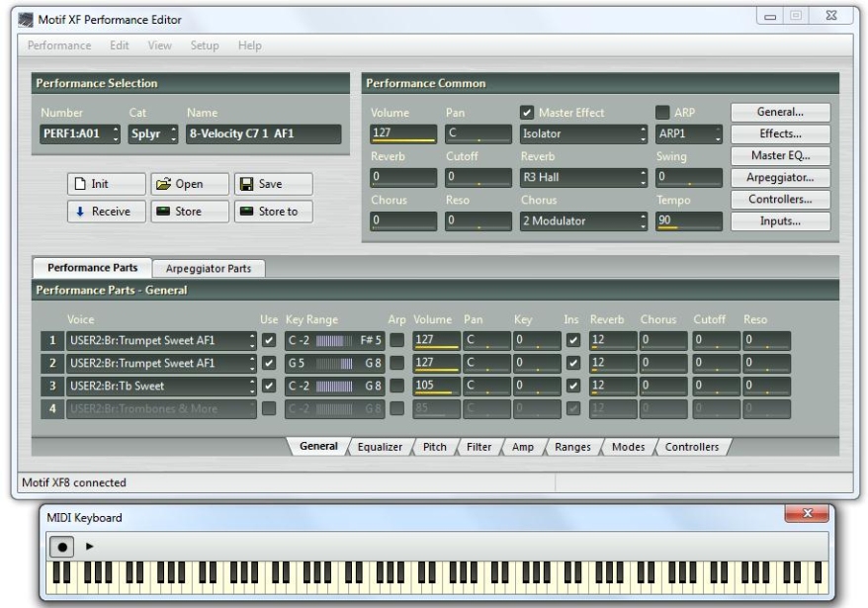This screenshot has width=868, height=608.
Task: Click Open button with folder icon
Action: (x=190, y=184)
